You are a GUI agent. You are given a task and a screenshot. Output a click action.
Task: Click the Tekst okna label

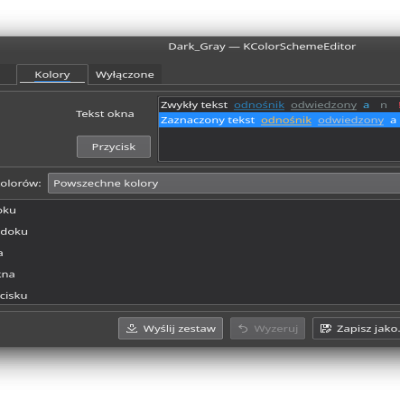coord(105,114)
